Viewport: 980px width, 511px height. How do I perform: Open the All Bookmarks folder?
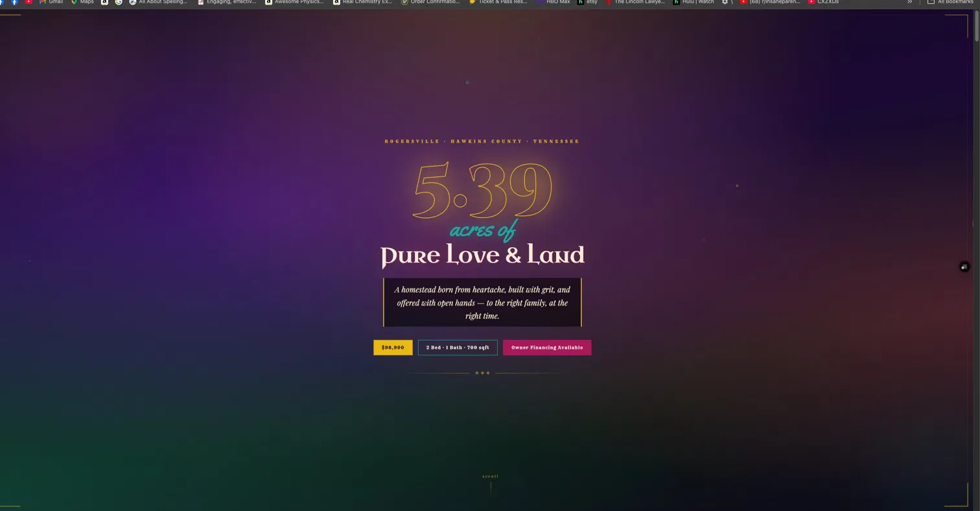(x=950, y=2)
